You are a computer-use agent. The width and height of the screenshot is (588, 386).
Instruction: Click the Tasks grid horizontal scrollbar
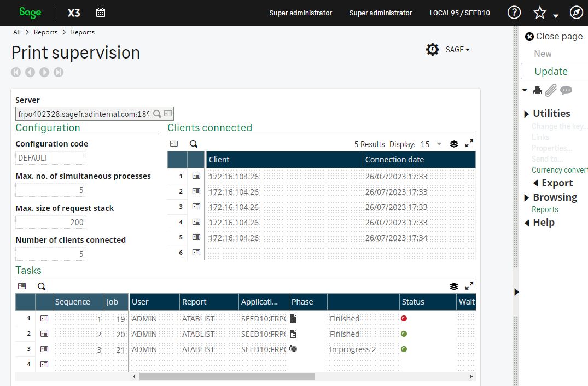(x=227, y=376)
